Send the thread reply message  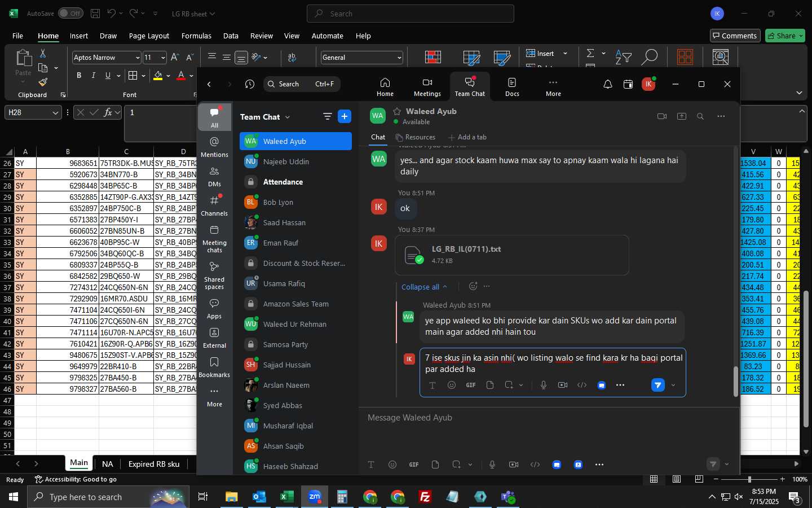click(657, 385)
